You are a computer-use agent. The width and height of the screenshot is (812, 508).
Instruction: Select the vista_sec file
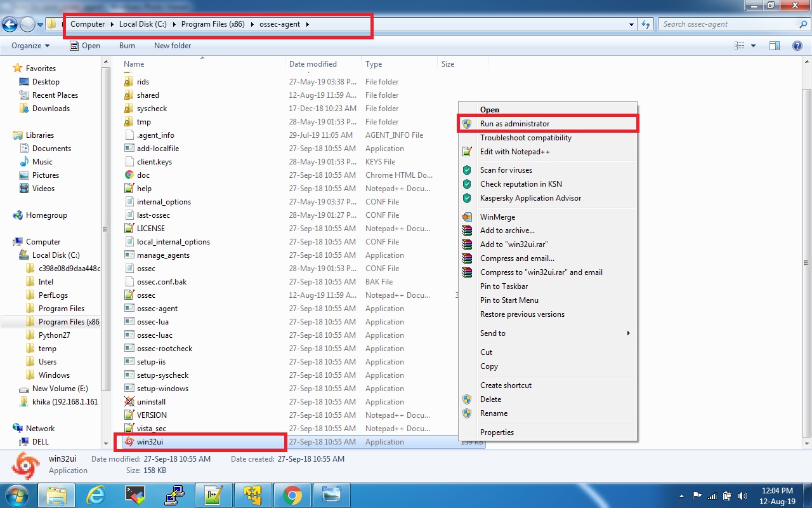(x=152, y=429)
